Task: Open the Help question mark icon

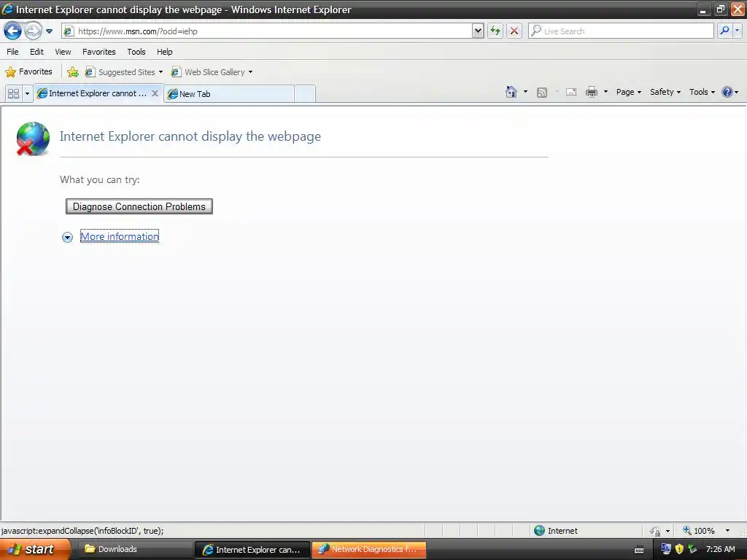Action: (x=727, y=93)
